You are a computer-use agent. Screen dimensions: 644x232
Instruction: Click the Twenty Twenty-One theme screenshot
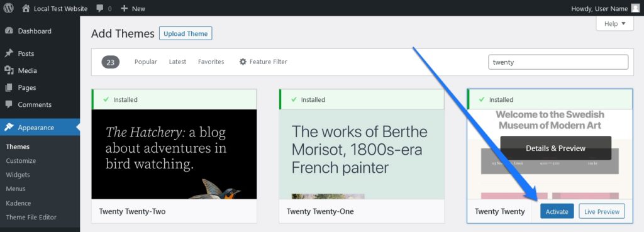(x=362, y=154)
